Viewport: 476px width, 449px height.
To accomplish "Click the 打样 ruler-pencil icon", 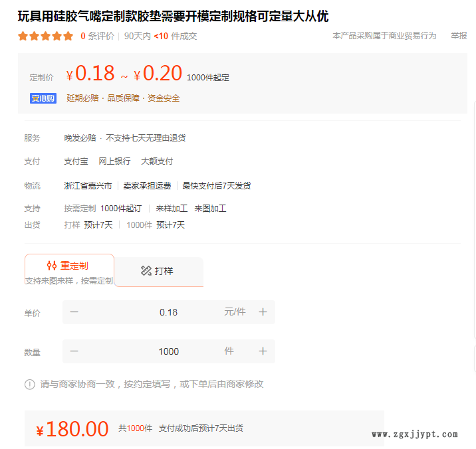I will (x=146, y=270).
